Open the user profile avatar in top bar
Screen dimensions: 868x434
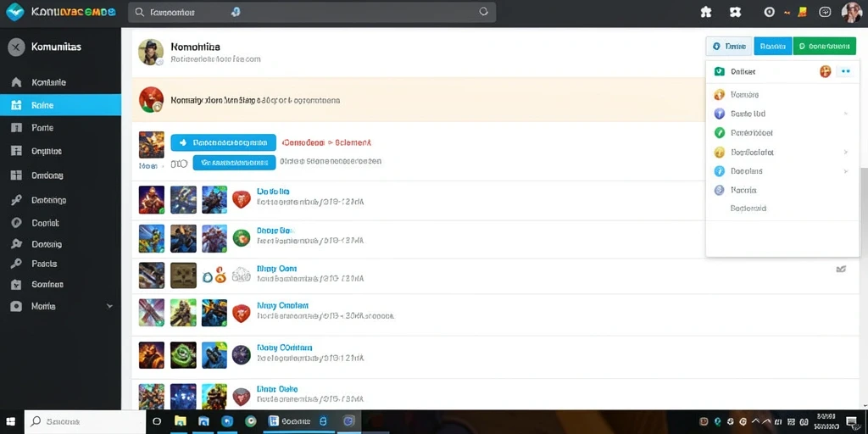tap(851, 12)
